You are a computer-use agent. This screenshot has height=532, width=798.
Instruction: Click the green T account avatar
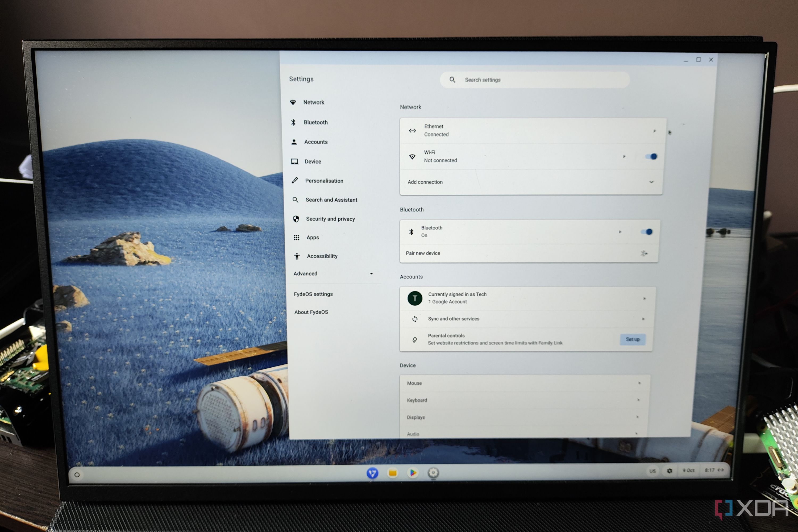415,298
